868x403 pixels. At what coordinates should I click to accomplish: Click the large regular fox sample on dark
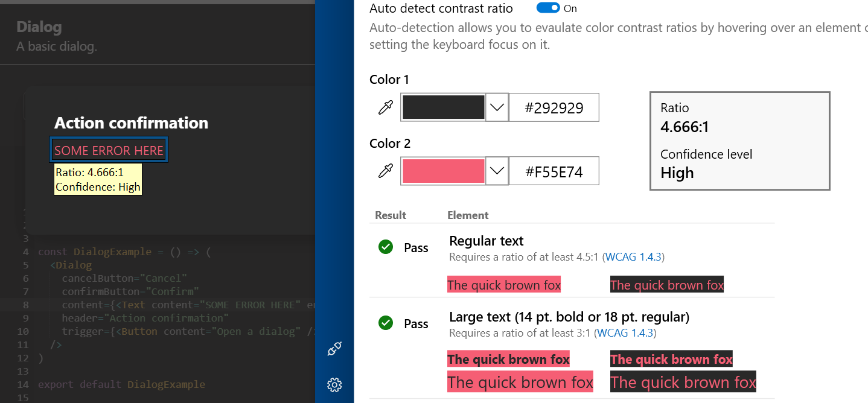683,382
